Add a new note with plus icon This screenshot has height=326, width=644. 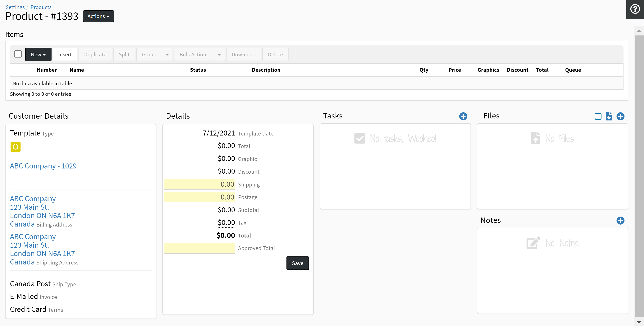click(x=620, y=220)
